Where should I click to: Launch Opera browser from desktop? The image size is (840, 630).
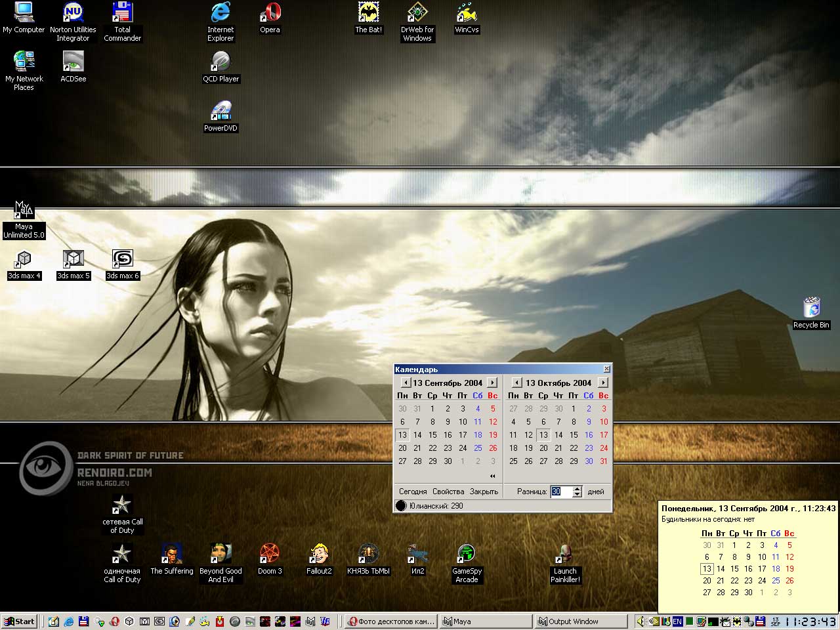click(270, 13)
